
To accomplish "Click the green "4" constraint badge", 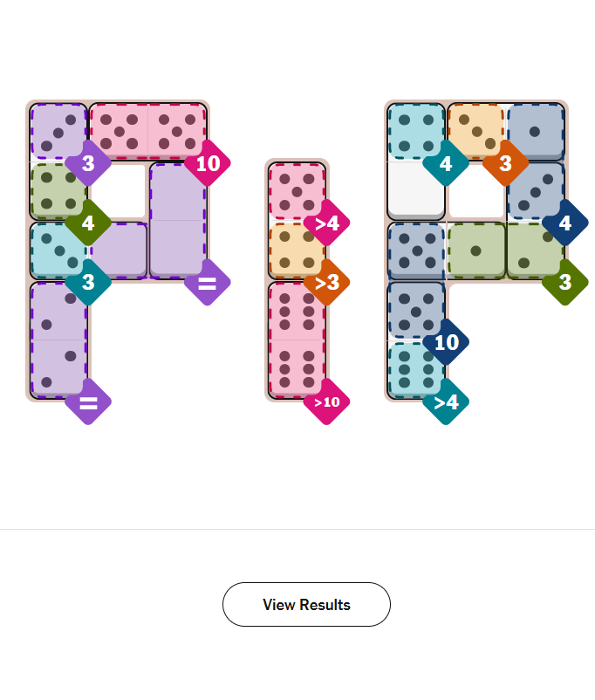I will point(88,223).
